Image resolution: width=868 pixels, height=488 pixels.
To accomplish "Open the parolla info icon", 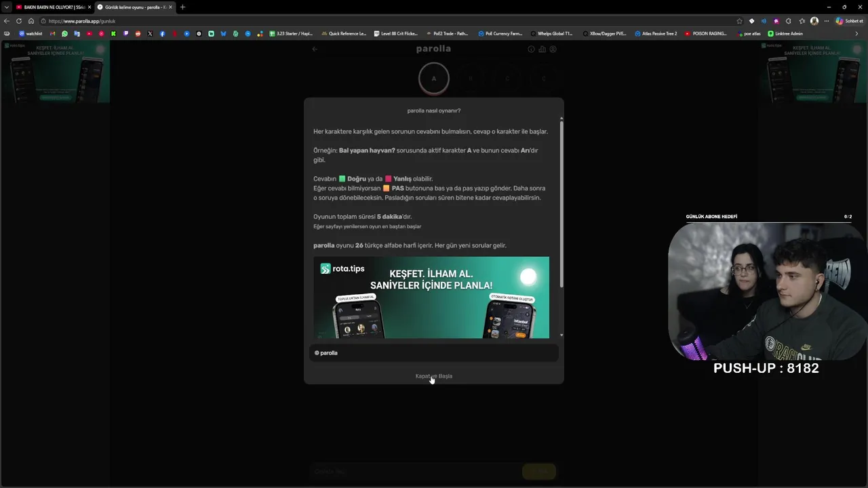I will pyautogui.click(x=531, y=49).
